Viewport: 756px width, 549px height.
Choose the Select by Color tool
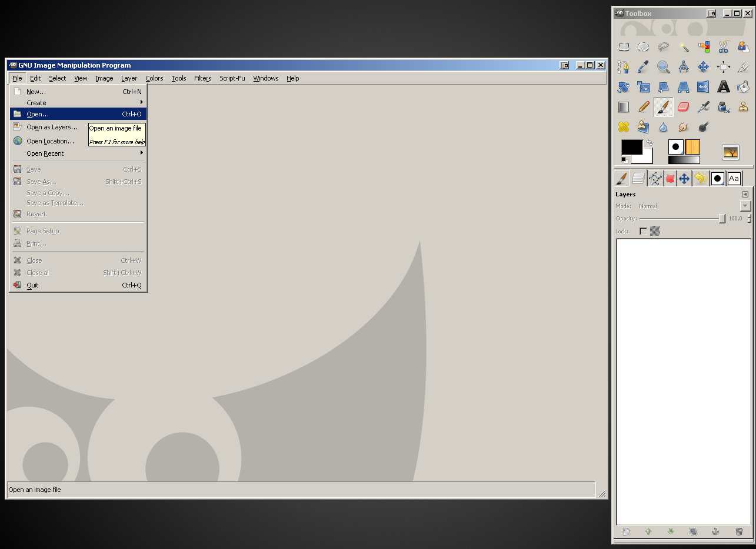point(704,48)
